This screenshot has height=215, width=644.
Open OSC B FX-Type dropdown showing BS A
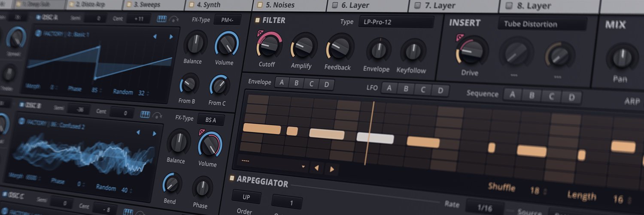[211, 120]
